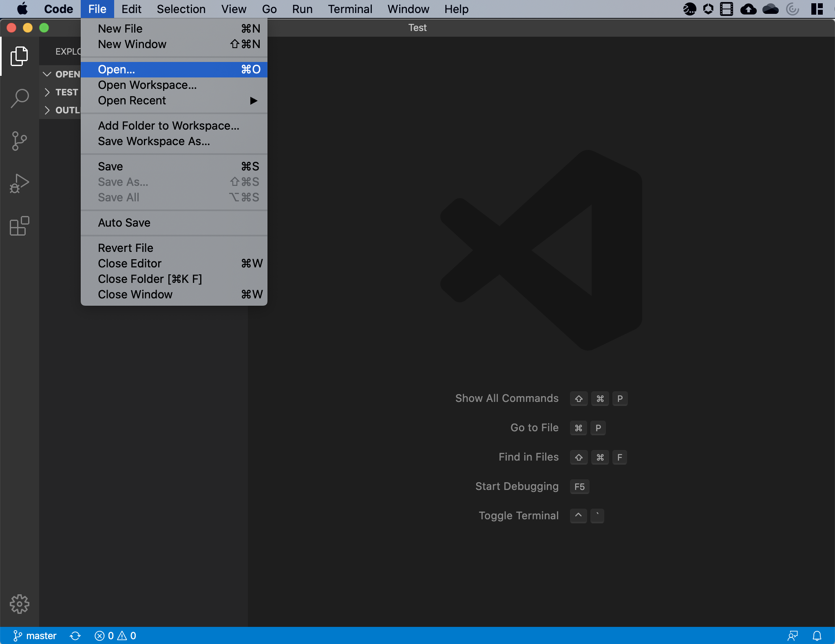Open the Run and Debug view icon

(19, 183)
